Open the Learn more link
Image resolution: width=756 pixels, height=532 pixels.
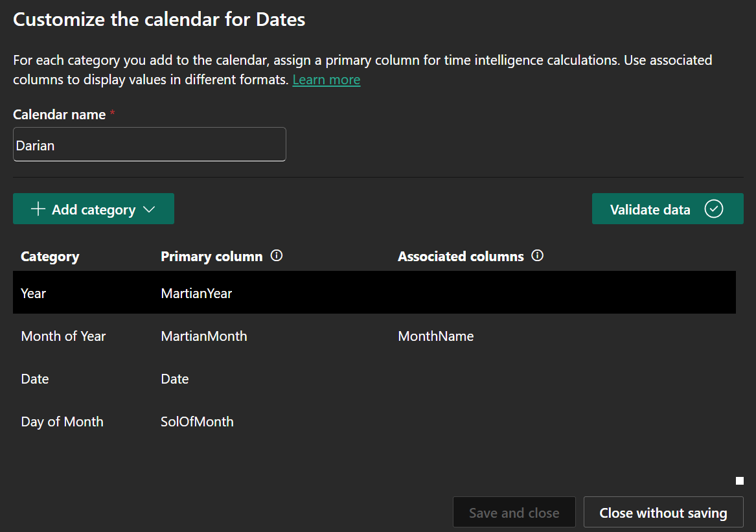(326, 80)
